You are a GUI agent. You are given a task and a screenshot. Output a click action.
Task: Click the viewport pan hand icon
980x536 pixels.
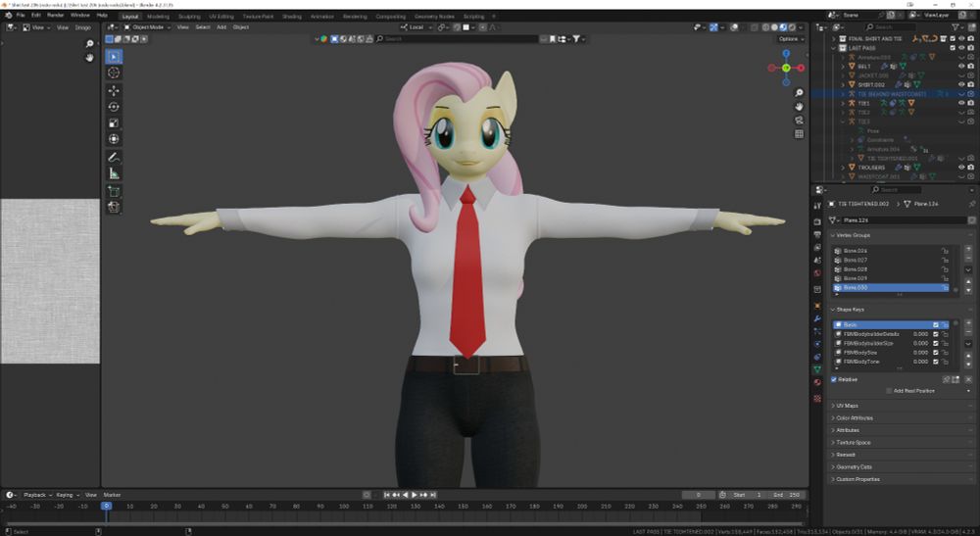point(799,107)
